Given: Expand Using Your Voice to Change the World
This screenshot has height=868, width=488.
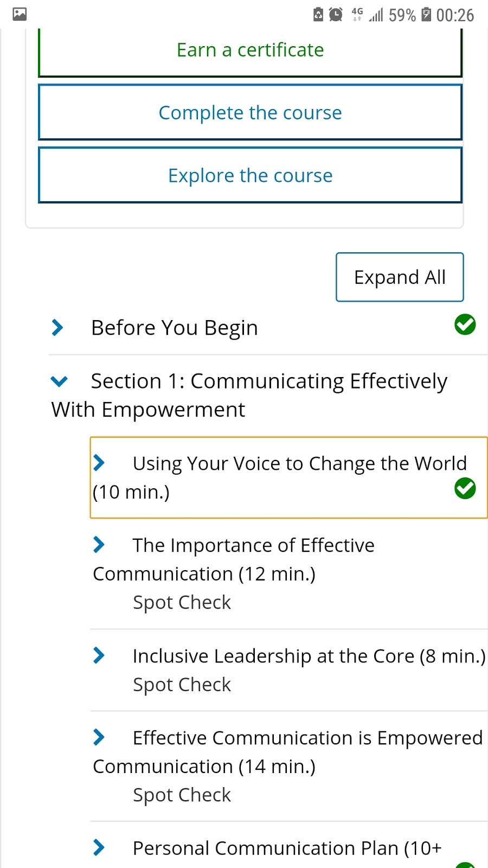Looking at the screenshot, I should (x=99, y=463).
